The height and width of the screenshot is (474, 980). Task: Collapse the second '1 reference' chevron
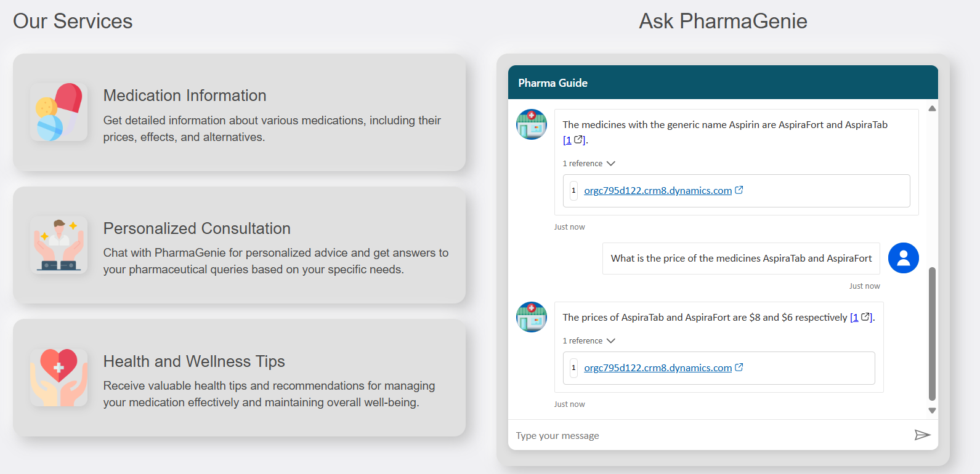coord(611,341)
